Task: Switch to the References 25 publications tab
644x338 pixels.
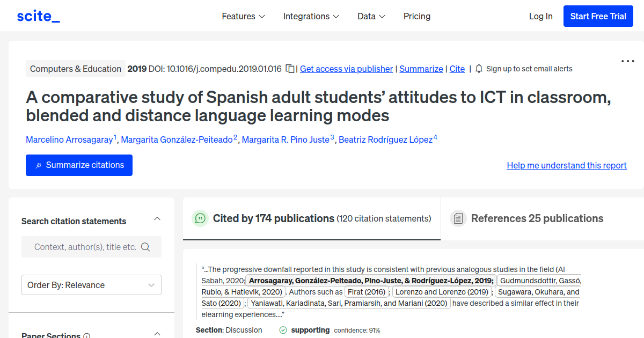Action: [x=537, y=218]
